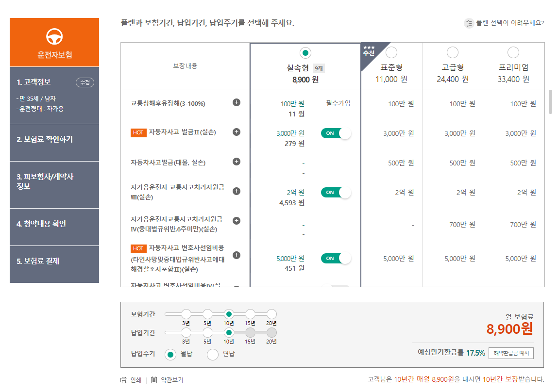559x392 pixels.
Task: Click the 추천 star ribbon badge
Action: click(x=370, y=51)
